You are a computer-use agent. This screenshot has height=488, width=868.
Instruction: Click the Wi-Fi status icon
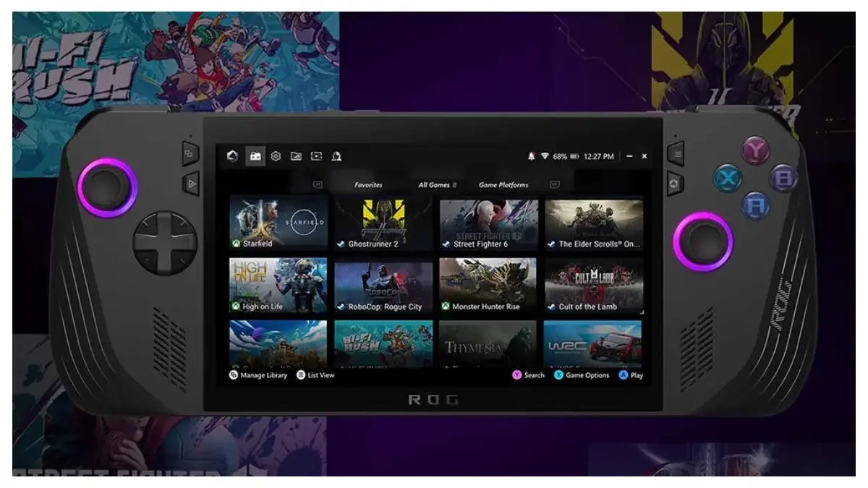545,156
